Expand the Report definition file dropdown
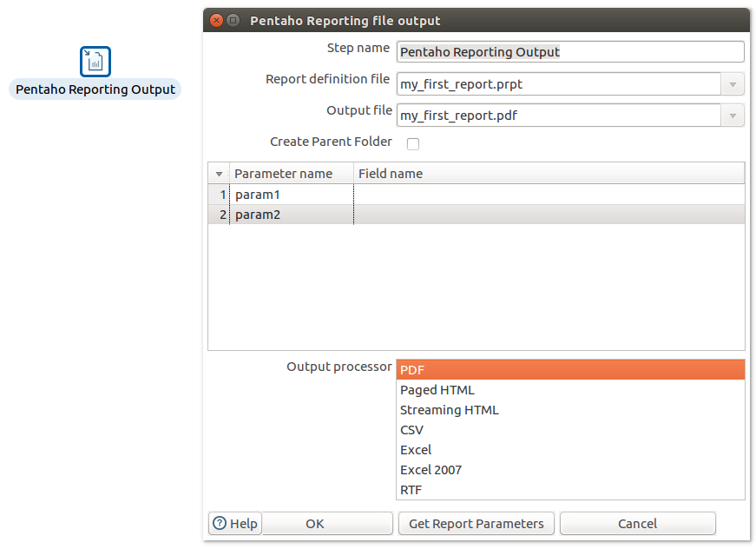This screenshot has height=549, width=756. (733, 84)
